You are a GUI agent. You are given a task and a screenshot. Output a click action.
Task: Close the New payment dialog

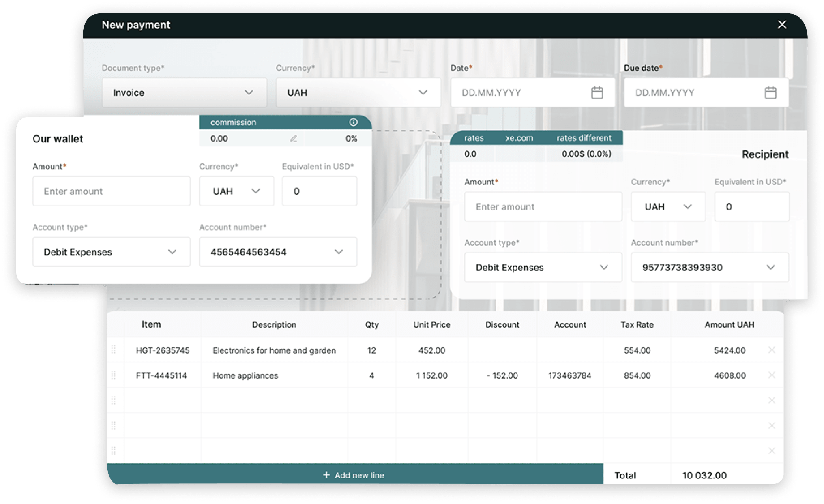[x=782, y=25]
